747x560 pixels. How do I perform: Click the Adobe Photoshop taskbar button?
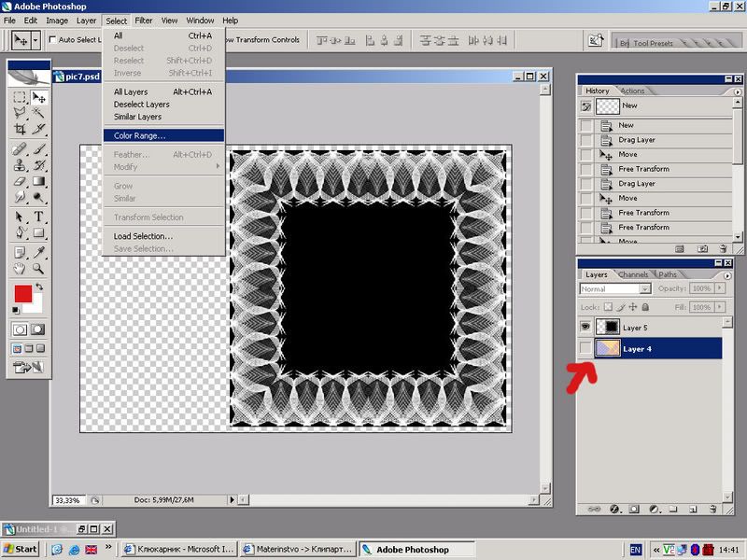pos(416,550)
